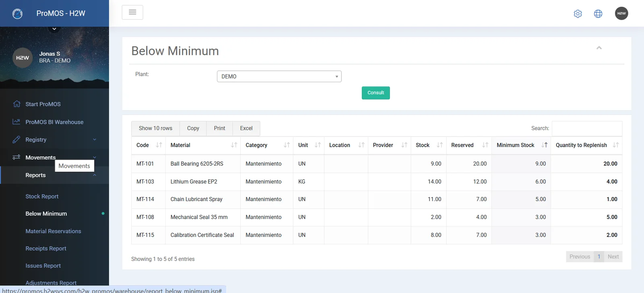Click the green Consult button
This screenshot has width=644, height=293.
pos(376,93)
